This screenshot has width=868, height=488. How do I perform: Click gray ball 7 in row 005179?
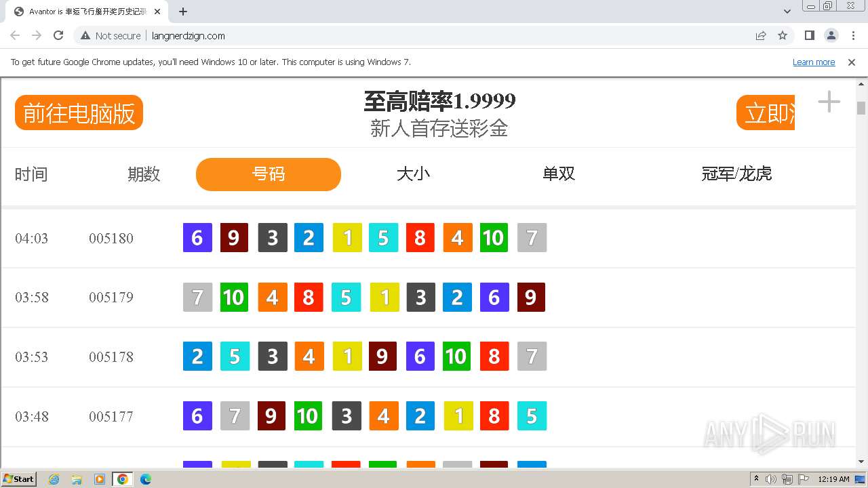[x=197, y=297]
